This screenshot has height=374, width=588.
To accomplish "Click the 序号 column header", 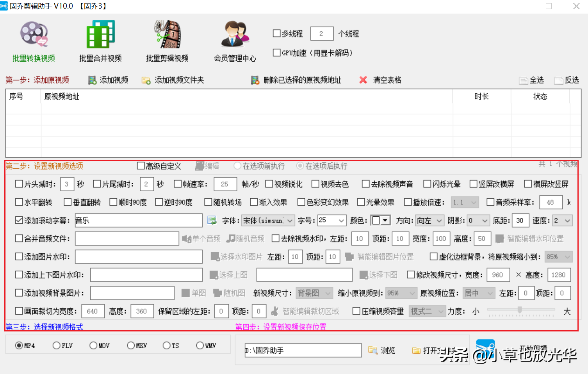I will pos(23,96).
